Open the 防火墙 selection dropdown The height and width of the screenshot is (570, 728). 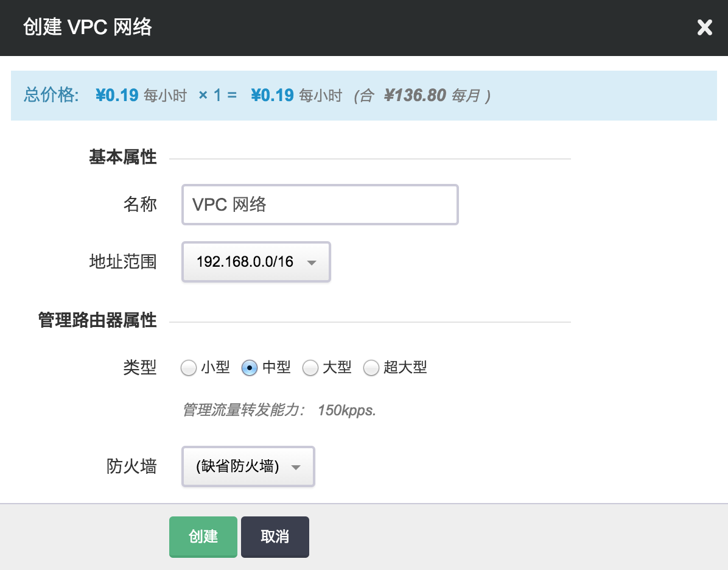(x=248, y=466)
